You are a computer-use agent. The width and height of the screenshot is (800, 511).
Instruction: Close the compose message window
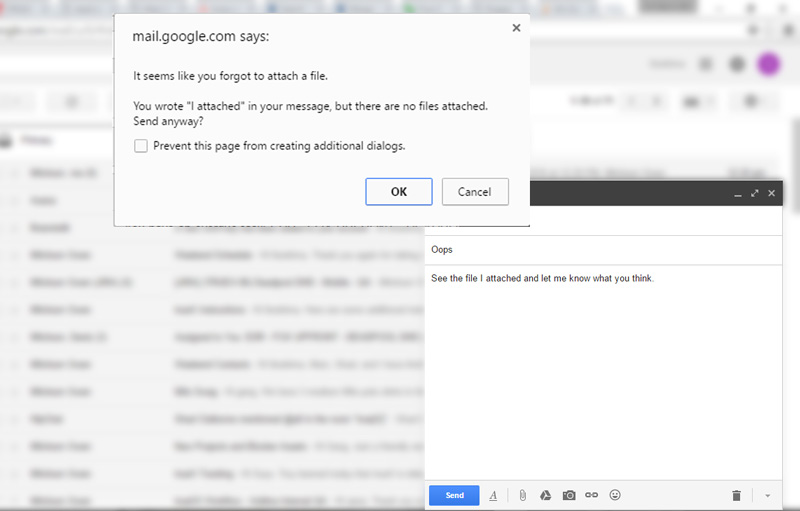[x=771, y=193]
